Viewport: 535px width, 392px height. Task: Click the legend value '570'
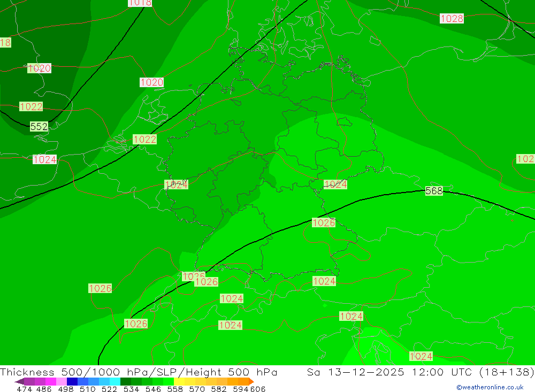(196, 389)
